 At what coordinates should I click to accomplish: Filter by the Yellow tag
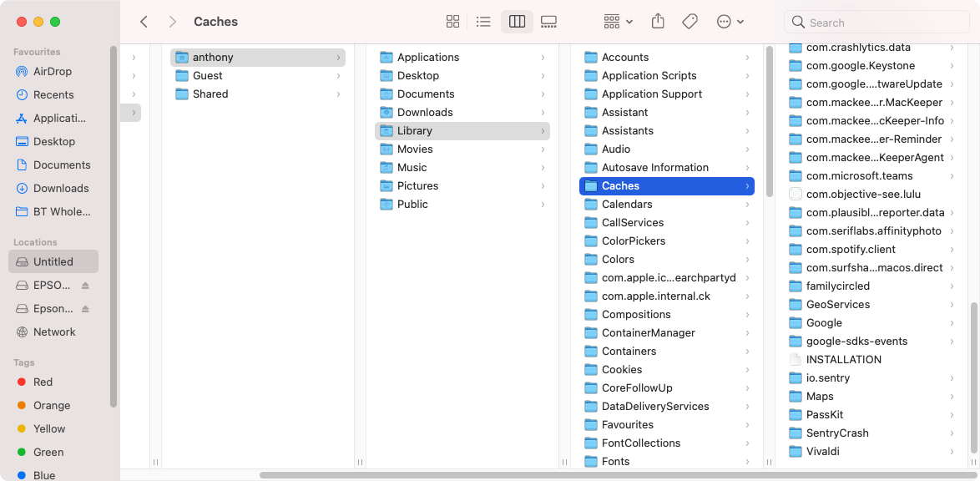[x=53, y=429]
